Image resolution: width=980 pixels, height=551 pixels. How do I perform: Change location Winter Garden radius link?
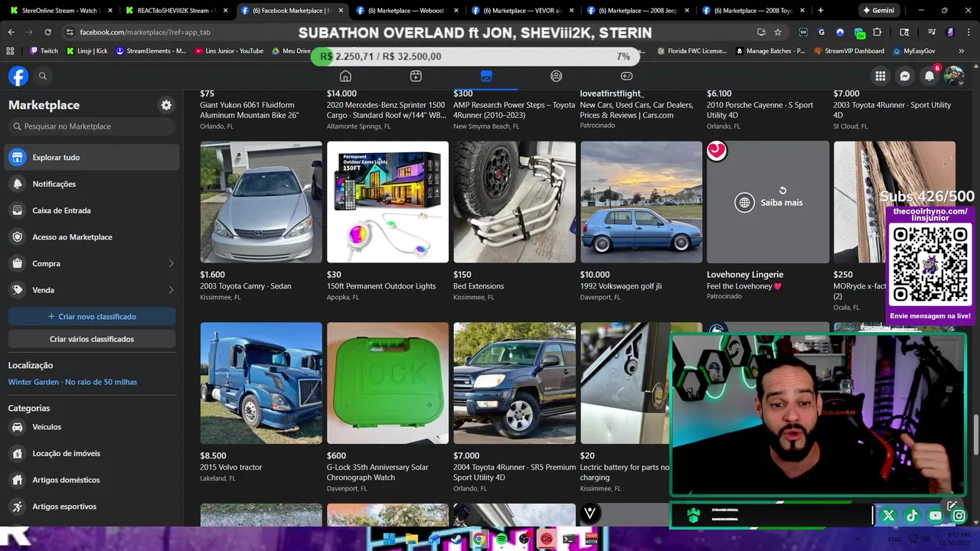[73, 382]
